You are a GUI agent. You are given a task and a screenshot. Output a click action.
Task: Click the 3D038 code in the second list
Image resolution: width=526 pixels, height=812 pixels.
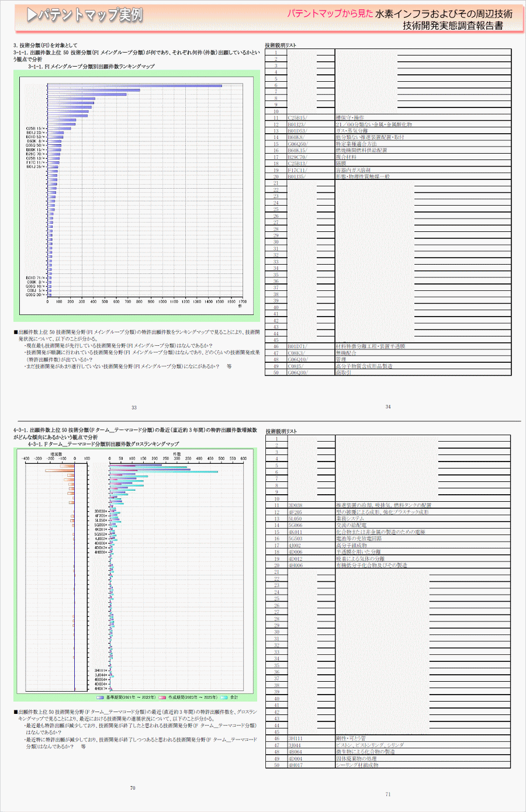click(295, 505)
